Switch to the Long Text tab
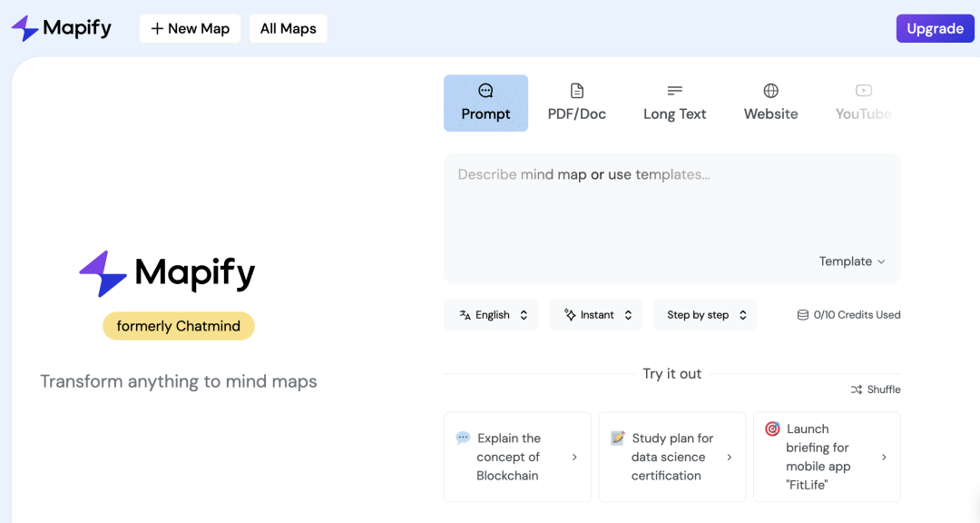 [674, 104]
